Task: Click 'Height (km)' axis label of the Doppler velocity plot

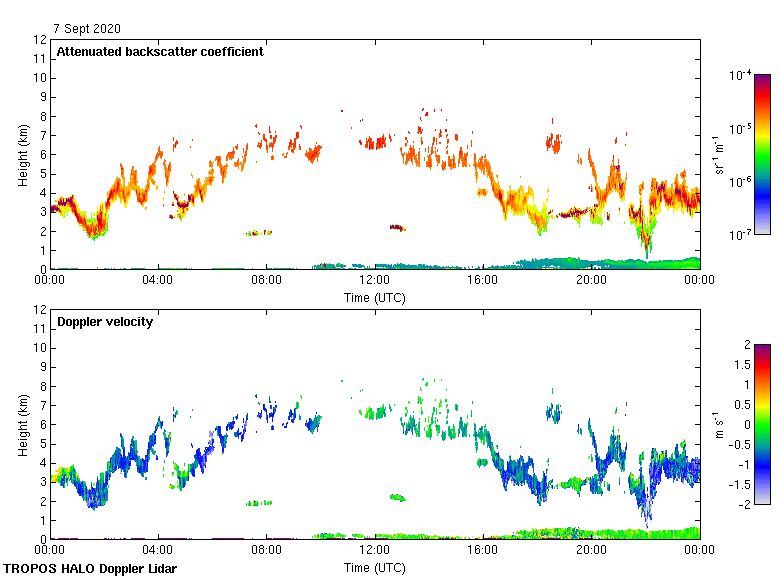Action: coord(22,424)
